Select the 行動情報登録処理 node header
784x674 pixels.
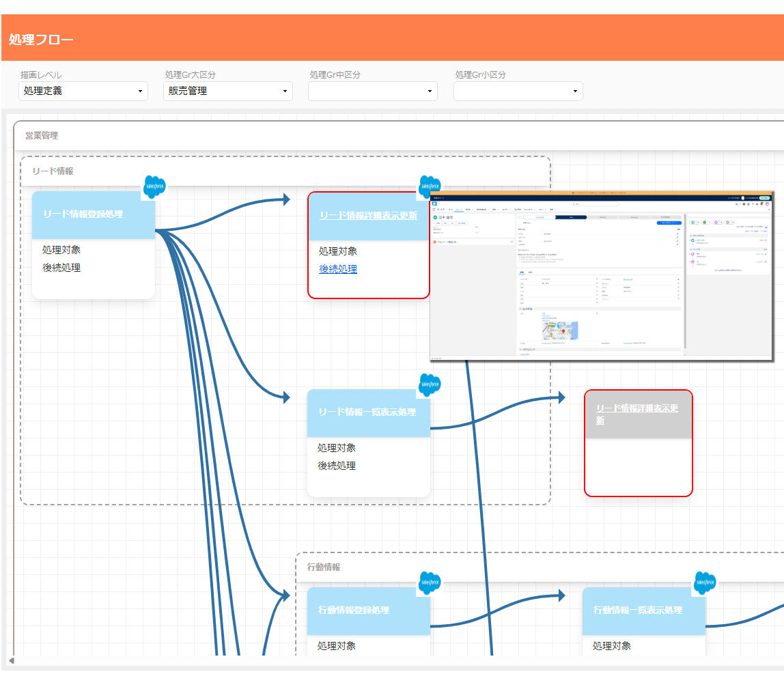368,610
